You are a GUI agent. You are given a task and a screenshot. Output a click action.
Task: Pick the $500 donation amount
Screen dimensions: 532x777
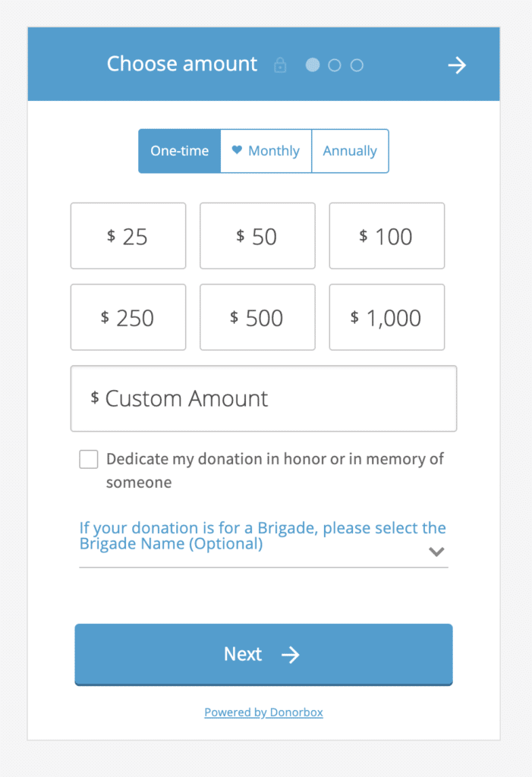(257, 317)
